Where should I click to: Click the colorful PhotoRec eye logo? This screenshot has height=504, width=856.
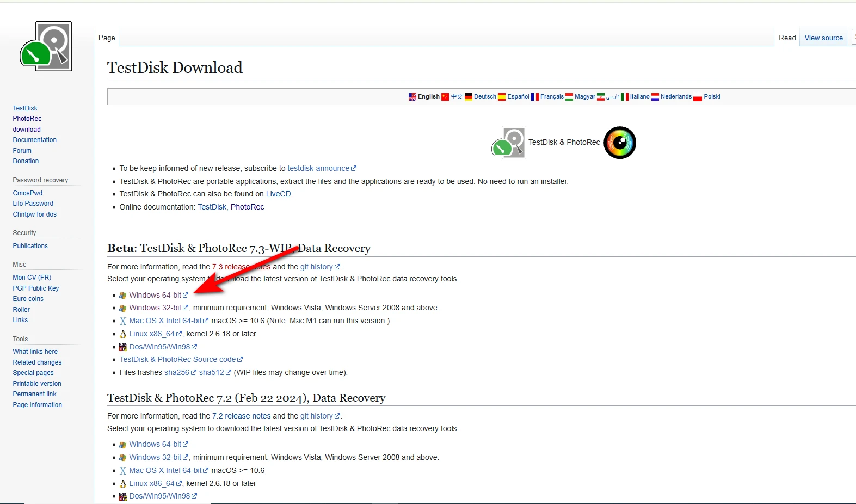620,143
